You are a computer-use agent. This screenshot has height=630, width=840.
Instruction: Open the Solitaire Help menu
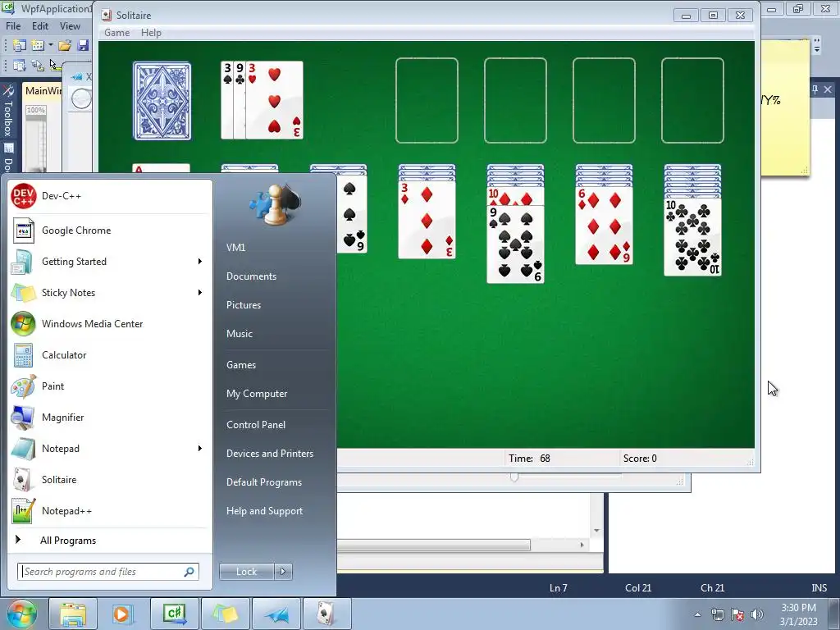(151, 33)
